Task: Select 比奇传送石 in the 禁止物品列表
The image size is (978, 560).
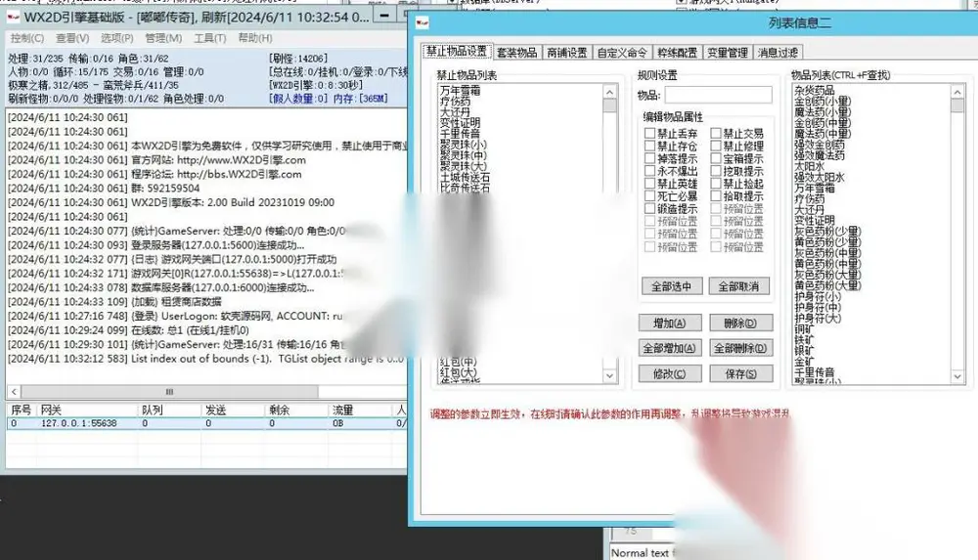Action: point(465,188)
